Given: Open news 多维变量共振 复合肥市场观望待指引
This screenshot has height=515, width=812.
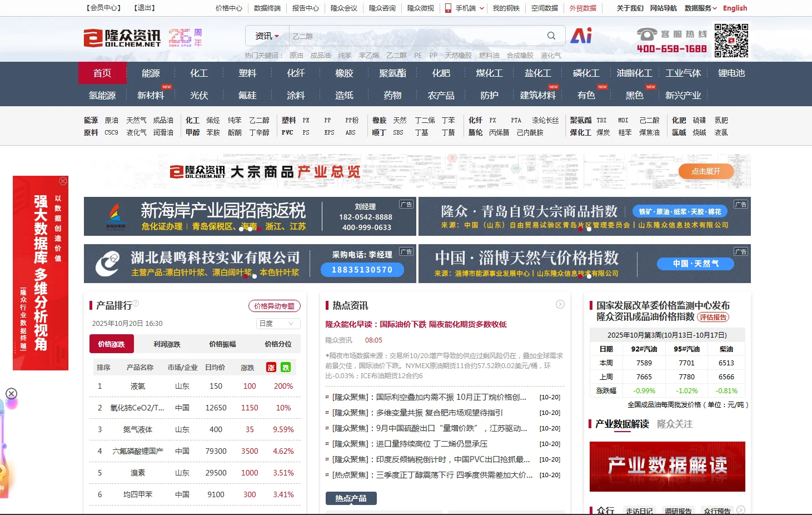Looking at the screenshot, I should 417,413.
